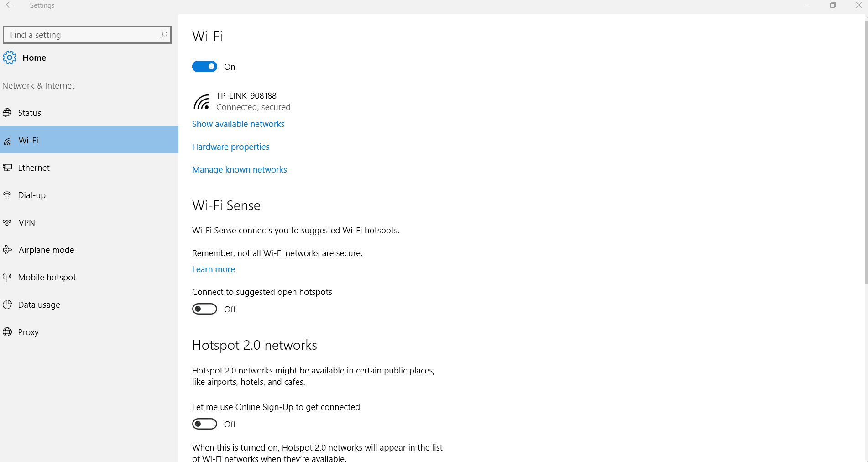This screenshot has width=868, height=462.
Task: Enable Connect to suggested open hotspots
Action: (x=204, y=309)
